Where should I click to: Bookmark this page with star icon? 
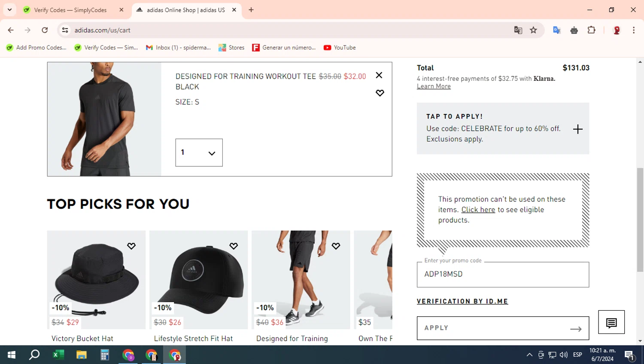click(x=533, y=30)
